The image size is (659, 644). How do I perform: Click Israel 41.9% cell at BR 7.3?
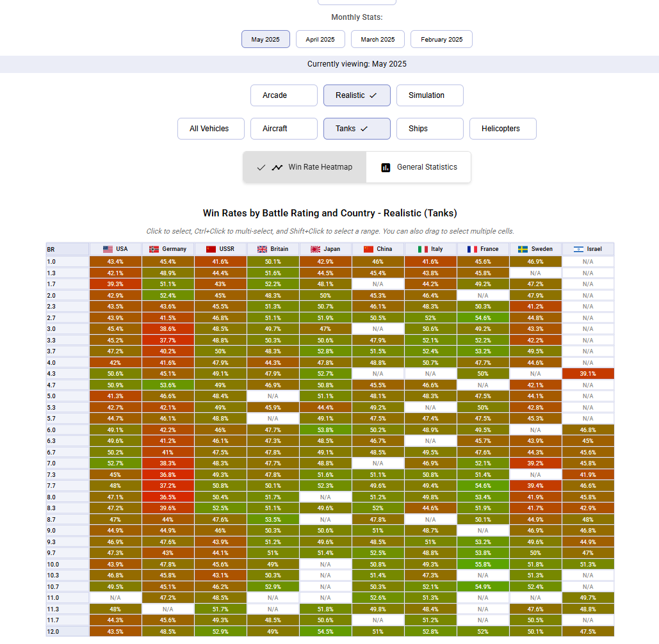pyautogui.click(x=588, y=475)
